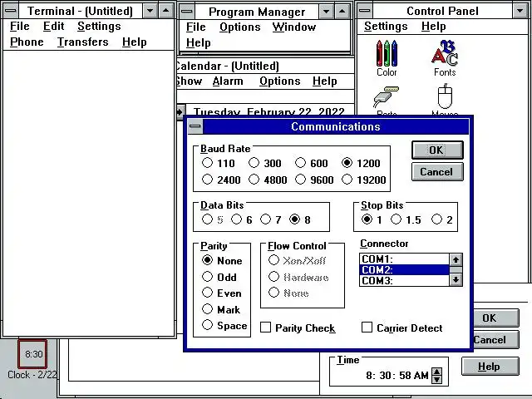This screenshot has width=532, height=399.
Task: Enable the Carrier Detect checkbox
Action: click(x=402, y=328)
